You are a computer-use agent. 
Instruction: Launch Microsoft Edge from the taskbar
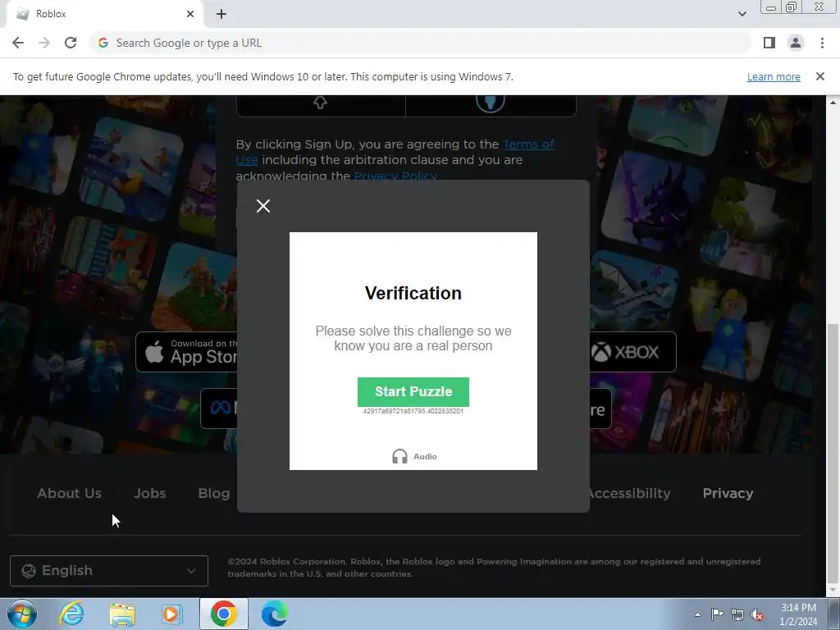click(274, 614)
